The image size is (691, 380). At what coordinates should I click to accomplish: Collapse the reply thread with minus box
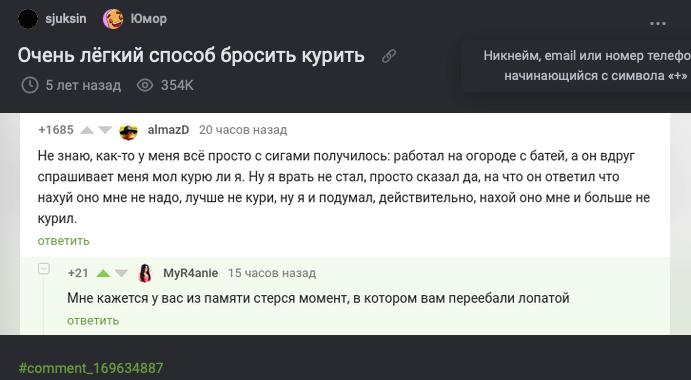click(x=44, y=268)
